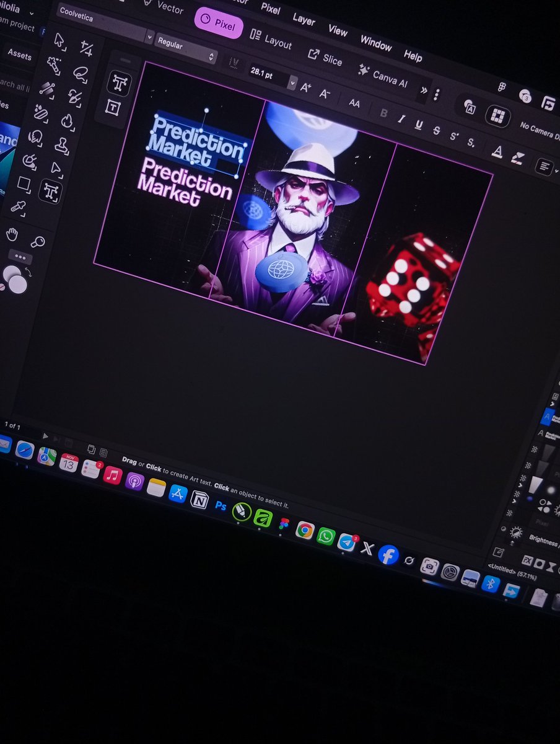Switch to the Layout studio
Viewport: 560px width, 744px height.
pyautogui.click(x=271, y=39)
